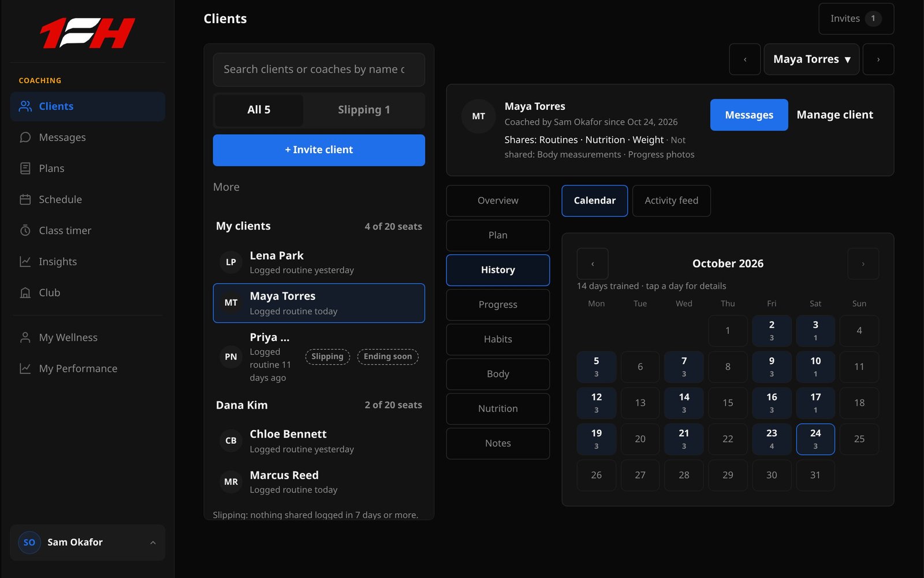The width and height of the screenshot is (924, 578).
Task: Click Chloe Bennett's CB avatar
Action: click(x=231, y=440)
